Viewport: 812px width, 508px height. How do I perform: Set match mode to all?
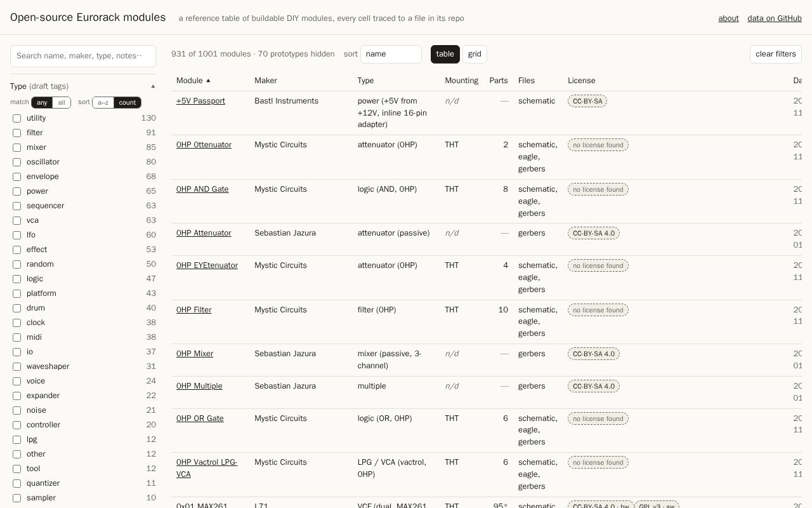click(62, 102)
